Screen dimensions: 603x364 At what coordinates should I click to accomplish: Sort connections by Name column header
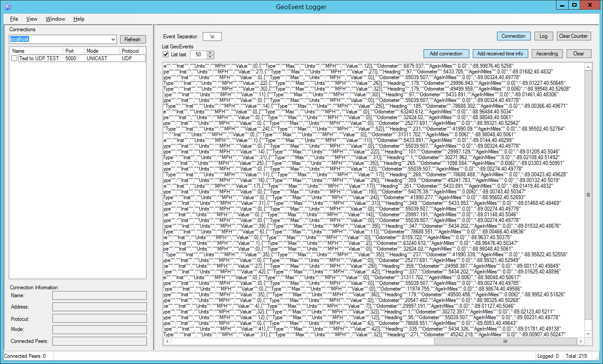(x=37, y=51)
